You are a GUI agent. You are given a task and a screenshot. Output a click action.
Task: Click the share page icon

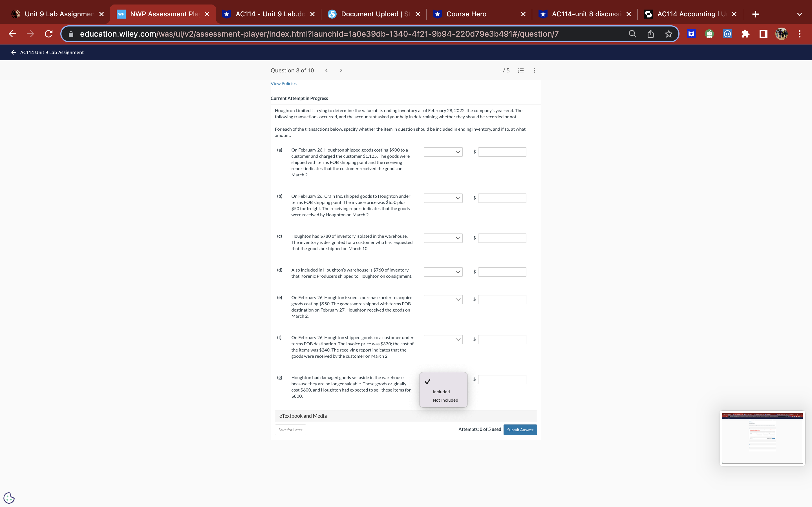click(650, 34)
